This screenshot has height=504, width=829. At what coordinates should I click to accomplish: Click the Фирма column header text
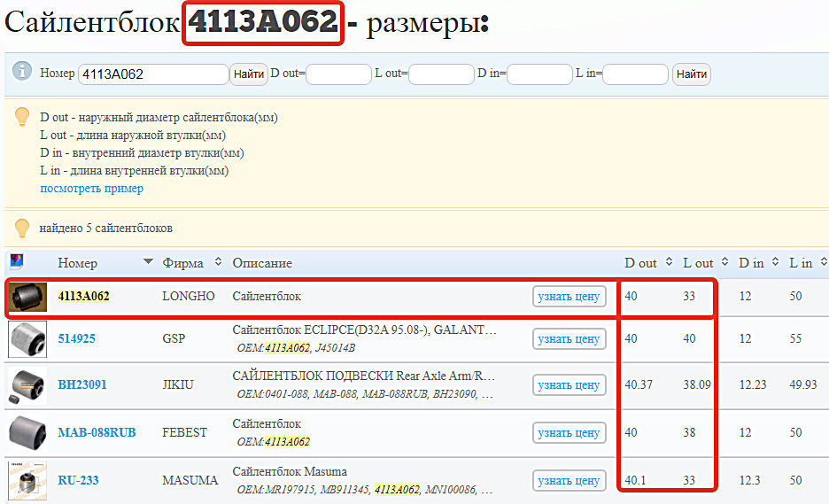(182, 263)
